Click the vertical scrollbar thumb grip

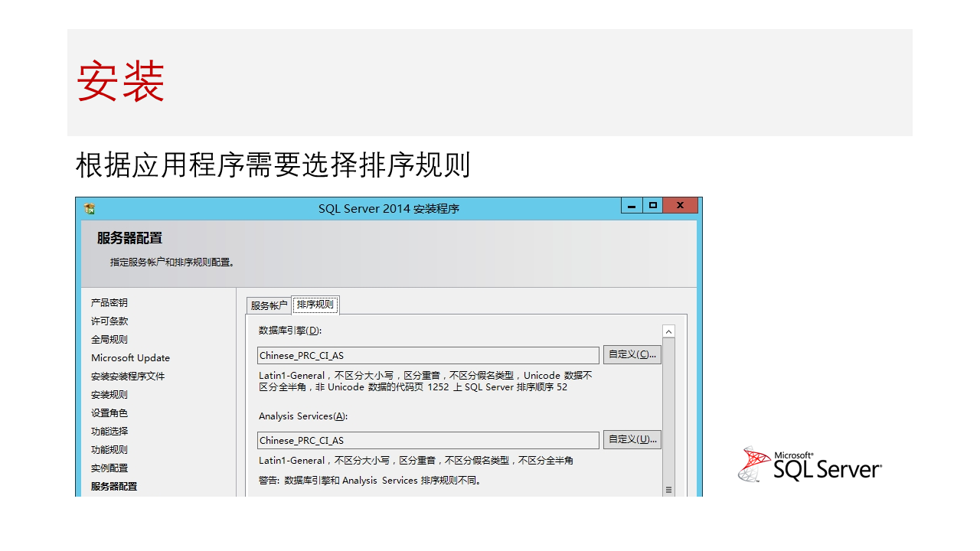pyautogui.click(x=668, y=490)
